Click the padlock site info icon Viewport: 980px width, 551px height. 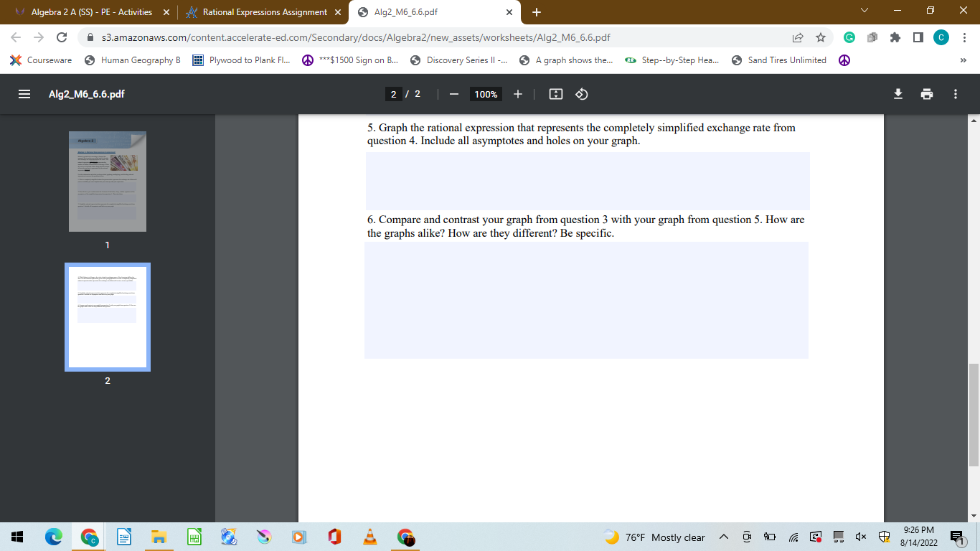[x=90, y=37]
